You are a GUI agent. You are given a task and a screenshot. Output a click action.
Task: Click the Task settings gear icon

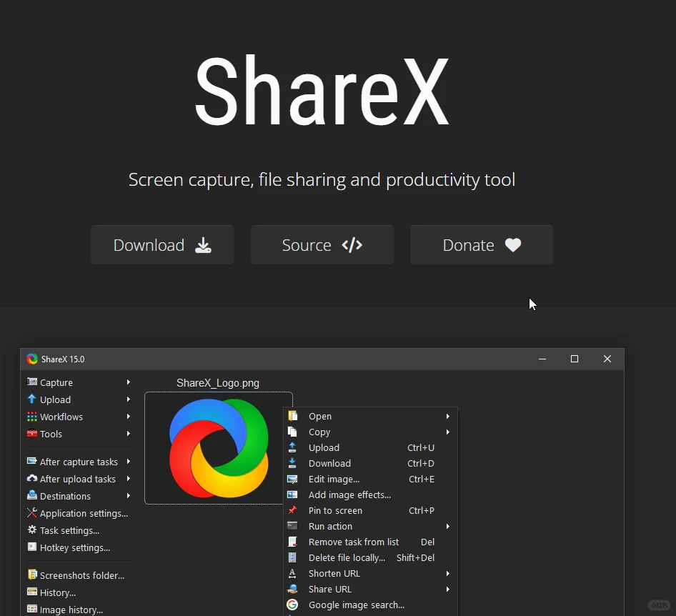click(x=32, y=530)
